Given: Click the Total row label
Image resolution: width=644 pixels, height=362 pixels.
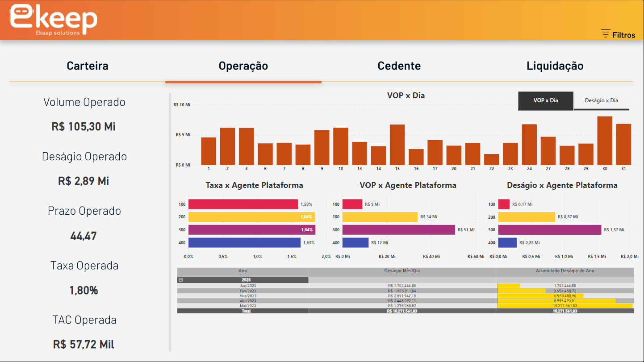Looking at the screenshot, I should point(247,311).
